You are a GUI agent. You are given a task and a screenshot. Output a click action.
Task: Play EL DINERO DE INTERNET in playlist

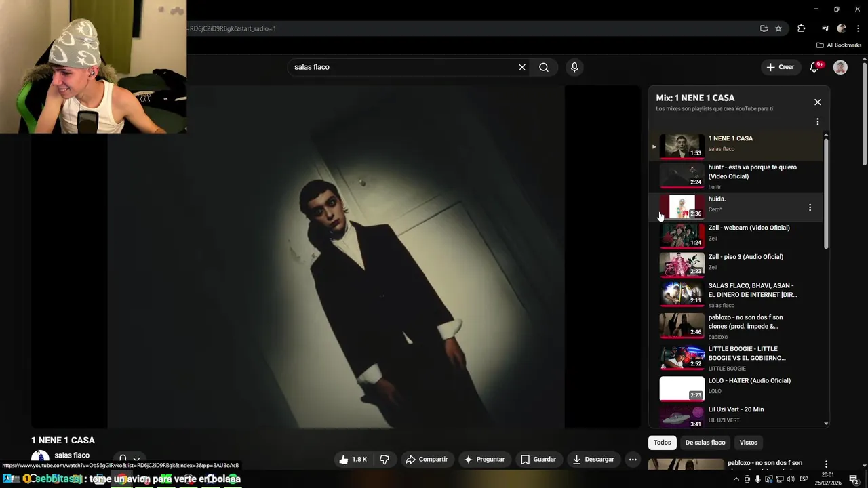pos(736,295)
